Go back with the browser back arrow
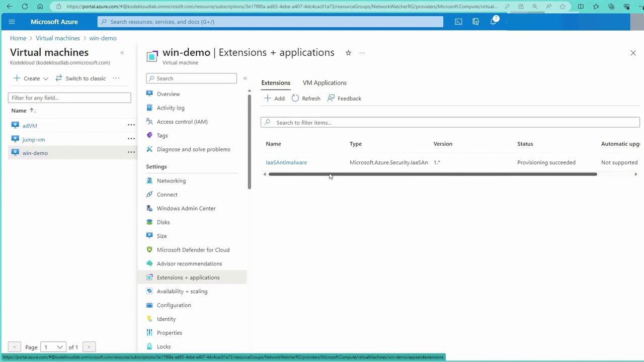 [x=10, y=7]
